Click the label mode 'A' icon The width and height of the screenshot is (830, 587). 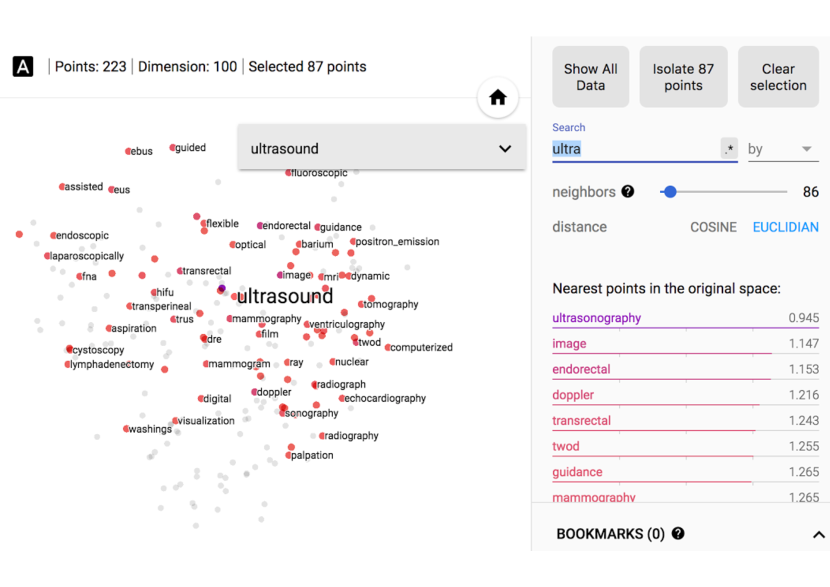[x=23, y=67]
